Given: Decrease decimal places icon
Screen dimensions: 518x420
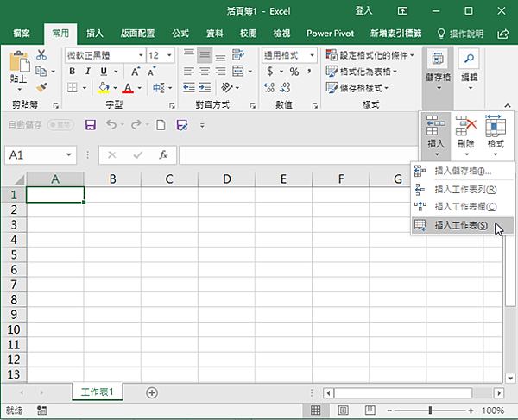Looking at the screenshot, I should point(285,87).
